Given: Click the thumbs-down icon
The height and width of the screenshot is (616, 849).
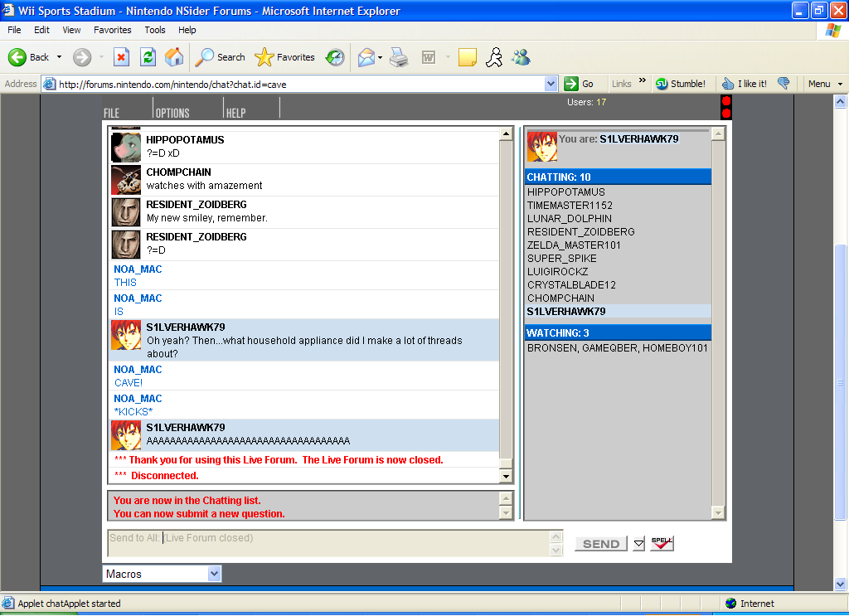Looking at the screenshot, I should click(783, 84).
